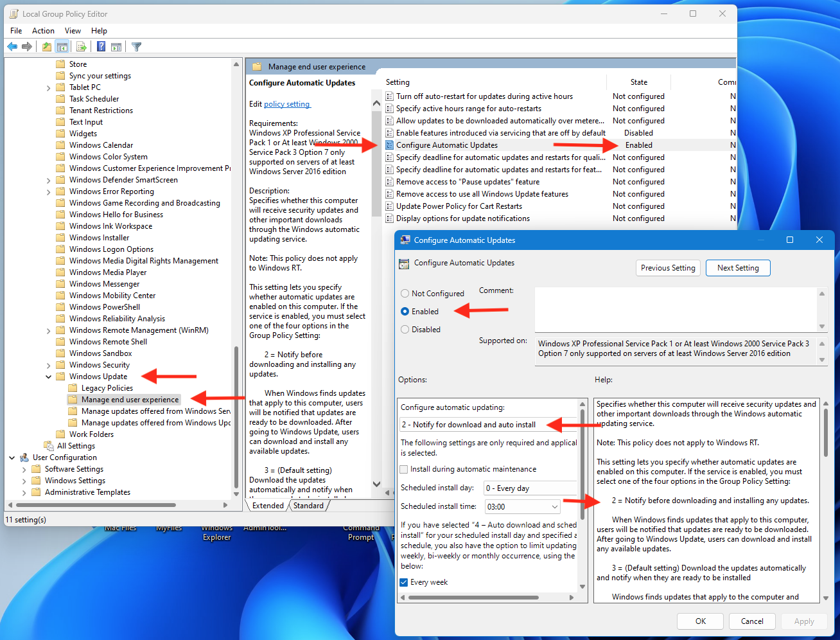Select the Disabled radio button
This screenshot has width=840, height=640.
click(405, 330)
